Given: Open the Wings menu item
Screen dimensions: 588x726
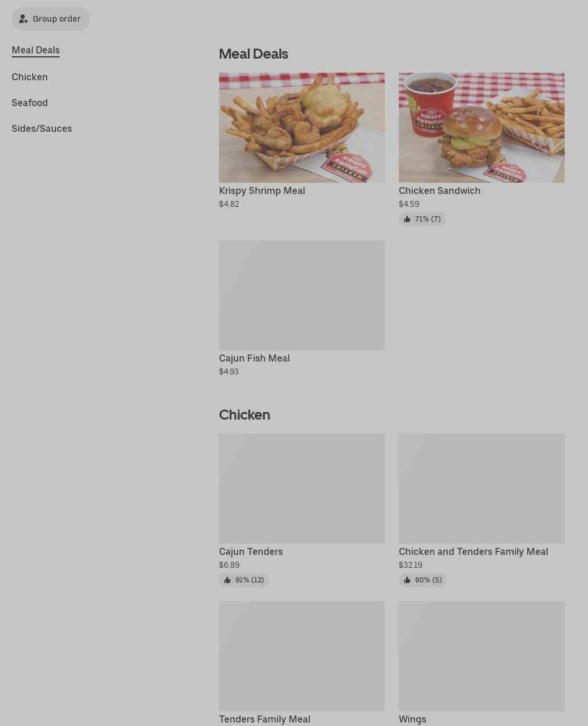Looking at the screenshot, I should pyautogui.click(x=412, y=719).
